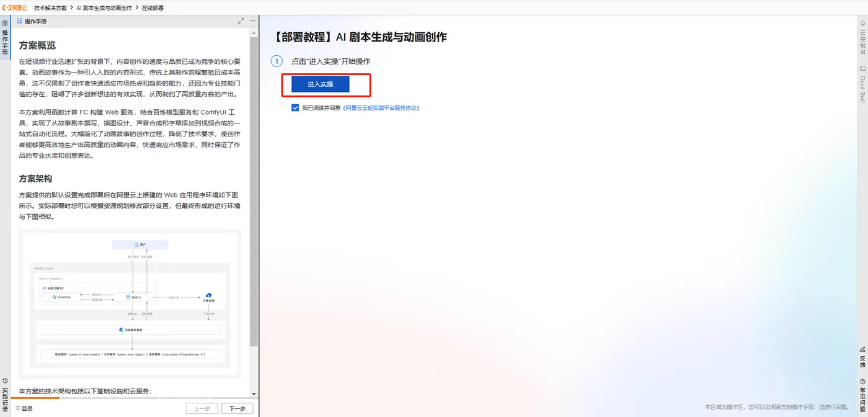Open the architecture diagram image
The width and height of the screenshot is (868, 417).
130,303
